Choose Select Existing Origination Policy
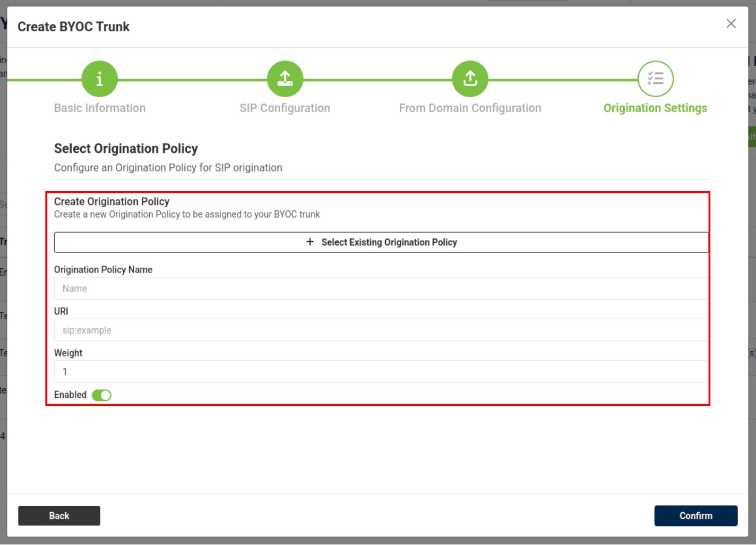The image size is (756, 545). pyautogui.click(x=389, y=242)
